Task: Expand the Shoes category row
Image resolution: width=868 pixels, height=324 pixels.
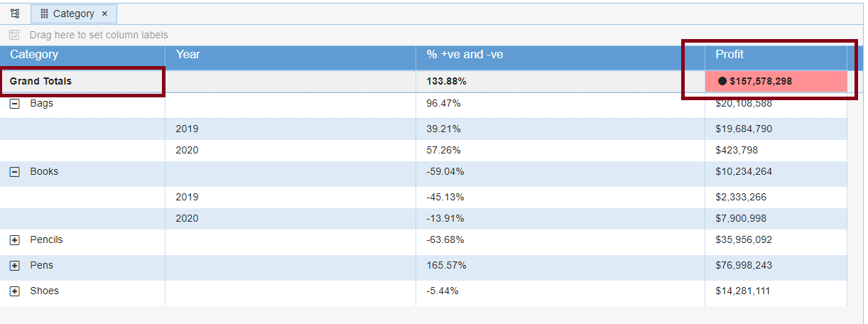Action: pyautogui.click(x=15, y=291)
